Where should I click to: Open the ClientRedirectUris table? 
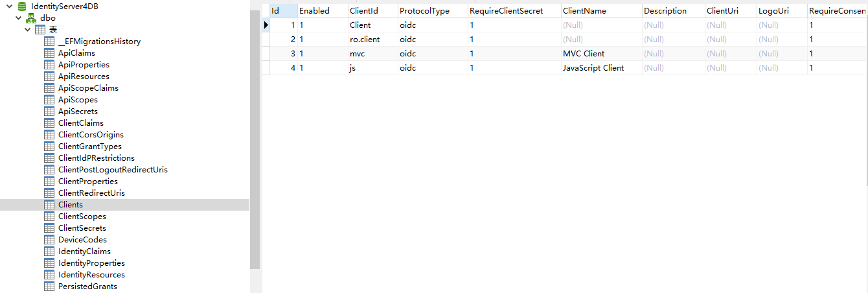pos(91,193)
